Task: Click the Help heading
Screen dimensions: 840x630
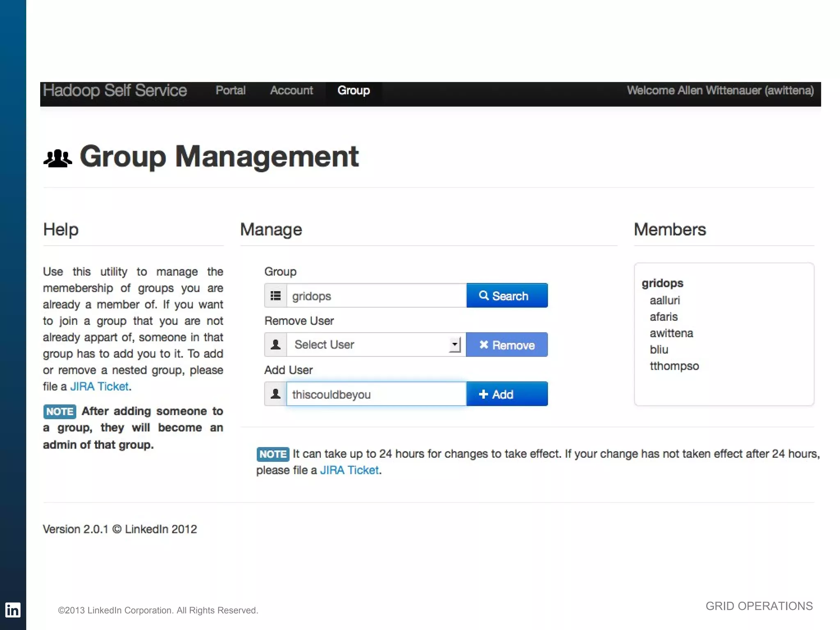Action: (61, 229)
